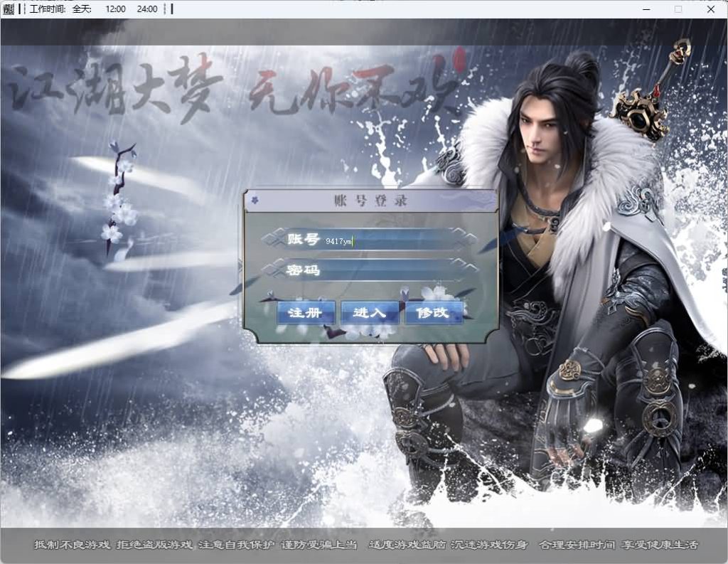Viewport: 728px width, 564px height.
Task: Click the 谨防受骗上当 notice text
Action: (x=319, y=545)
